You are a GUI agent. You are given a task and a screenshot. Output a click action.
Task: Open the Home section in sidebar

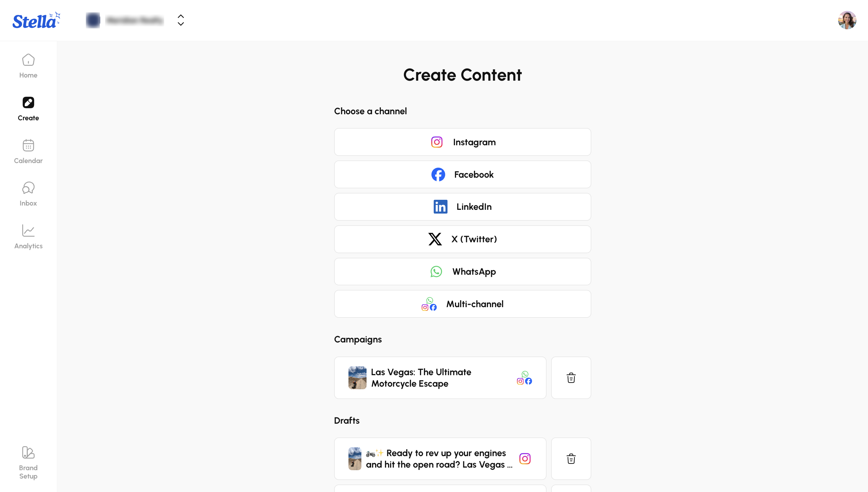coord(28,66)
